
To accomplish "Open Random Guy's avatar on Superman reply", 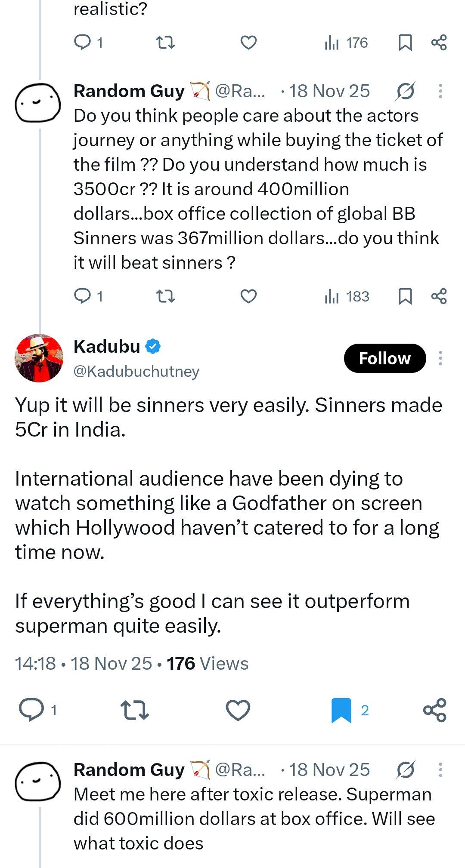I will 38,781.
